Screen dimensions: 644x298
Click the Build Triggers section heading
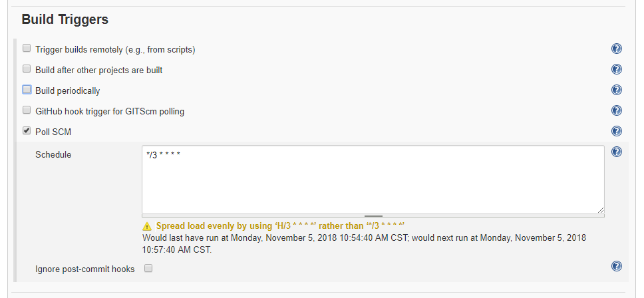click(65, 19)
